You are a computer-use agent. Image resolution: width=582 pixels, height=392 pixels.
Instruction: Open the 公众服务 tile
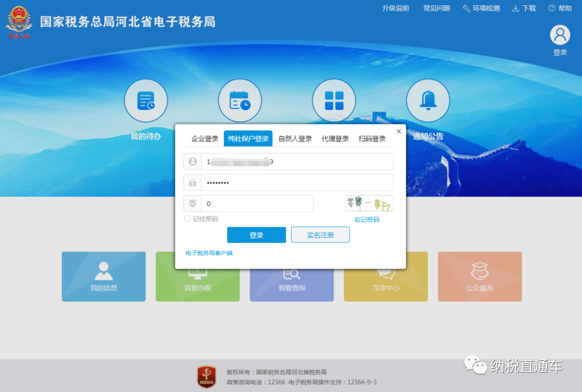tap(480, 277)
